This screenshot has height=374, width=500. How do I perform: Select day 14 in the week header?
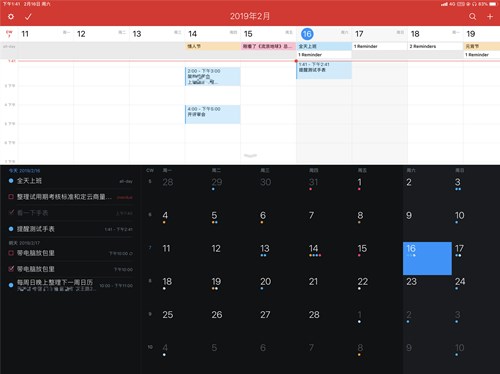pos(192,34)
